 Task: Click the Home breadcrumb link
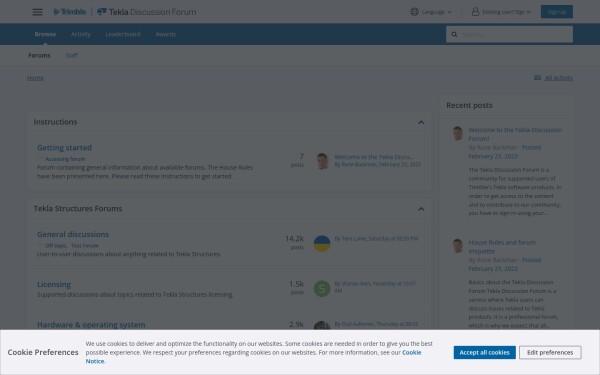(35, 78)
